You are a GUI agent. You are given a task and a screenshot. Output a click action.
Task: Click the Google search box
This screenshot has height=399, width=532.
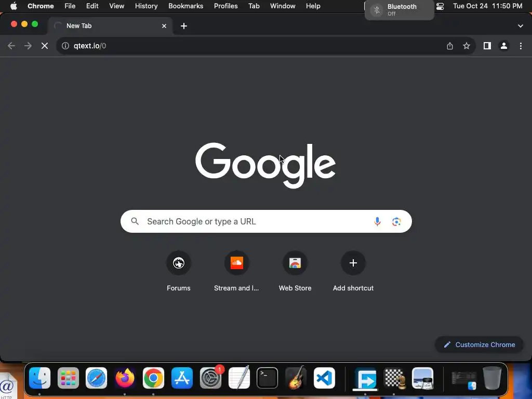[x=266, y=221]
